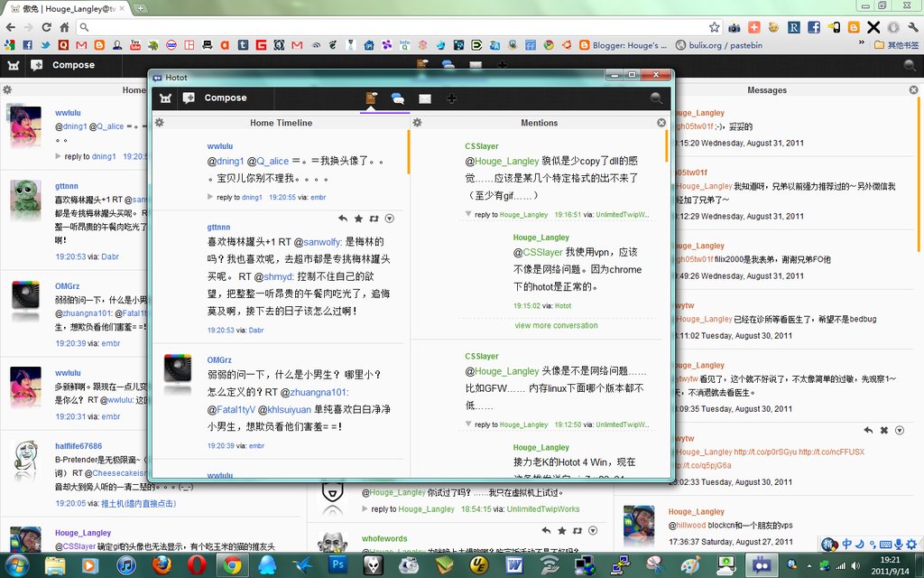This screenshot has width=924, height=578.
Task: Click camera screenshot extension icon
Action: tap(735, 27)
